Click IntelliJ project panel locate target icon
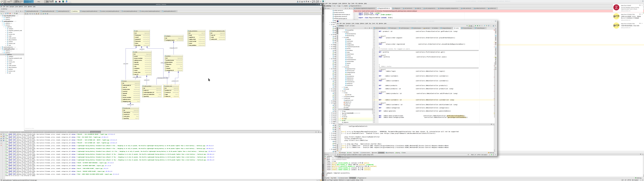The image size is (644, 181). point(365,28)
